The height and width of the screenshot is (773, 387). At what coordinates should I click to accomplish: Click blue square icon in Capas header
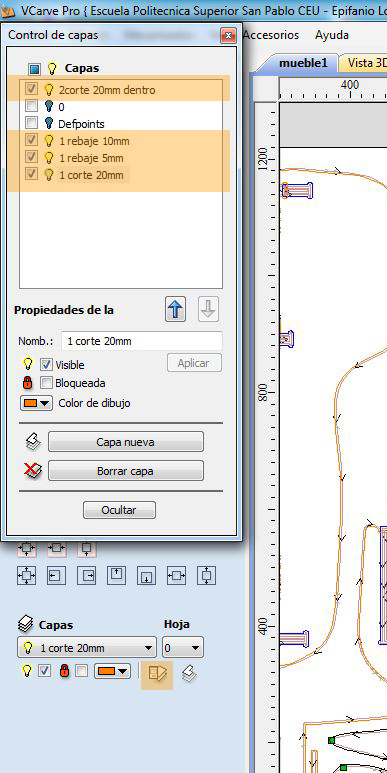pos(34,69)
